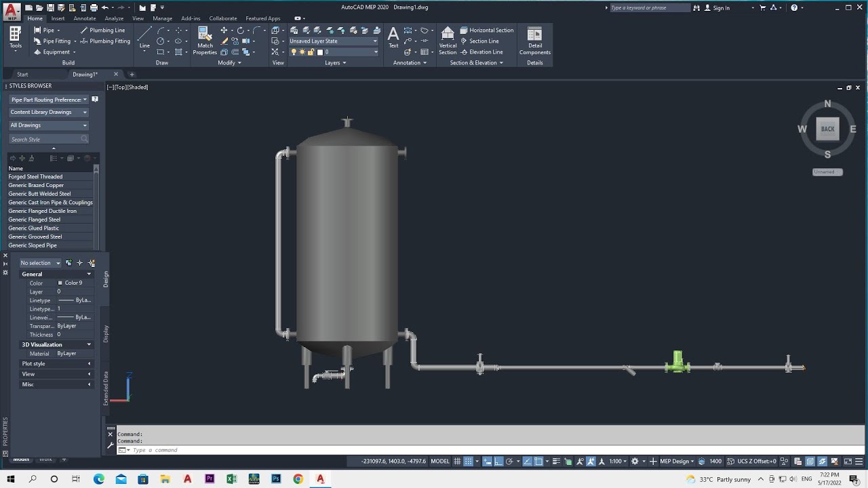Click Color 9 swatch in properties
The image size is (868, 488).
tap(60, 283)
